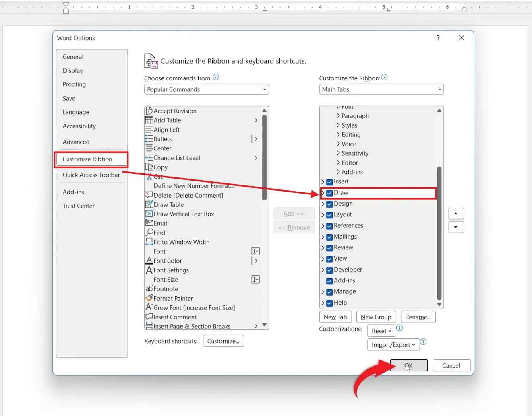Click the Format Painter brush icon
Image resolution: width=532 pixels, height=416 pixels.
pos(149,298)
